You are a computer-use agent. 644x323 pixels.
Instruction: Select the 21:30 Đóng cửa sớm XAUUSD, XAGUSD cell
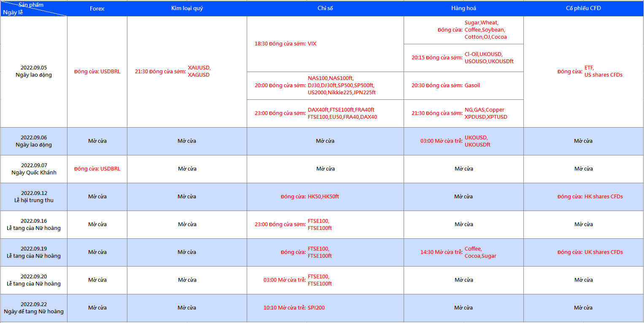(187, 72)
